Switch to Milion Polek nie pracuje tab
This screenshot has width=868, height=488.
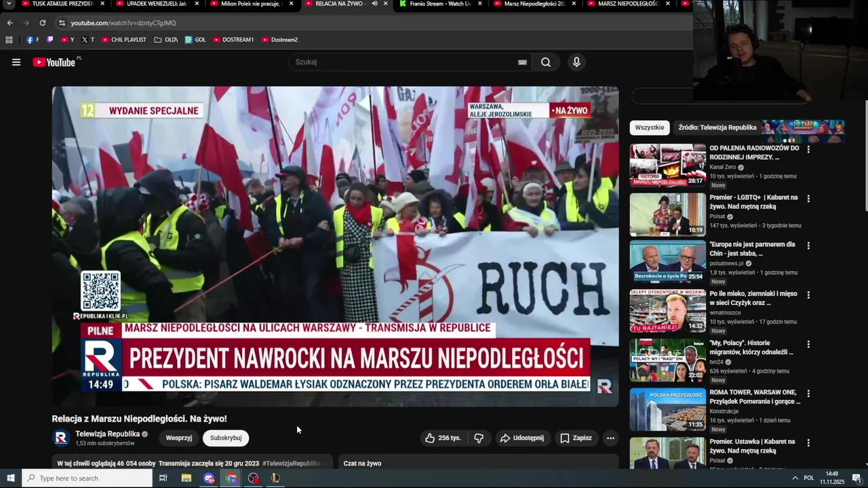click(251, 4)
